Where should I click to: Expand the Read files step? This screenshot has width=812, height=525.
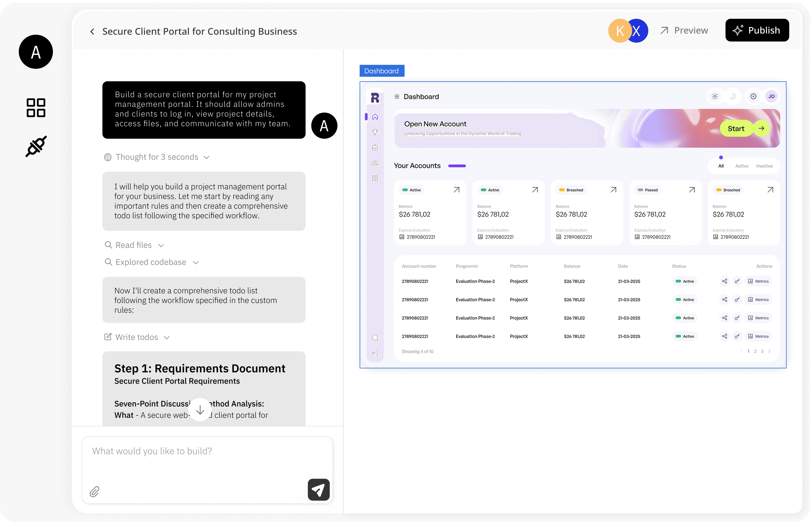tap(134, 245)
